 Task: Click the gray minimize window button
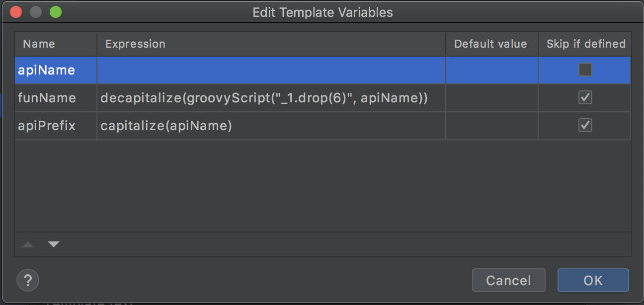[36, 12]
